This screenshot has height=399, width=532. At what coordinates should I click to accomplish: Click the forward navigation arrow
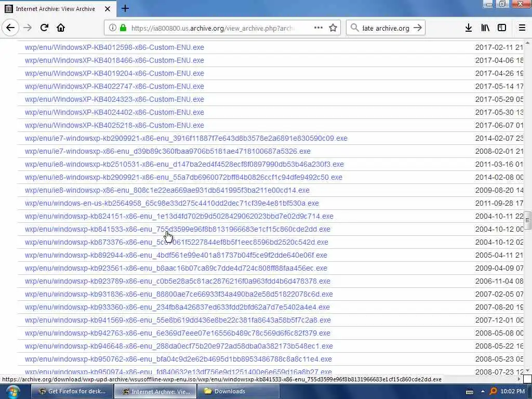pyautogui.click(x=28, y=28)
